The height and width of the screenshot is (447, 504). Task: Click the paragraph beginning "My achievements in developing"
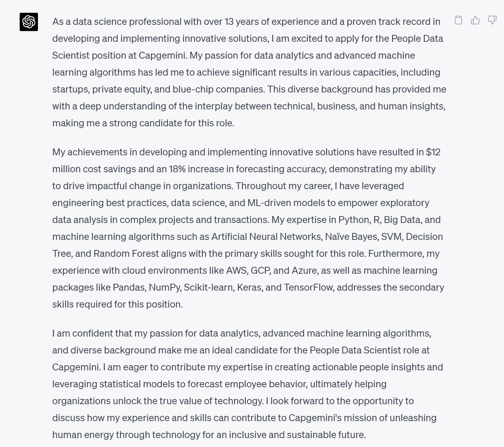tap(248, 228)
